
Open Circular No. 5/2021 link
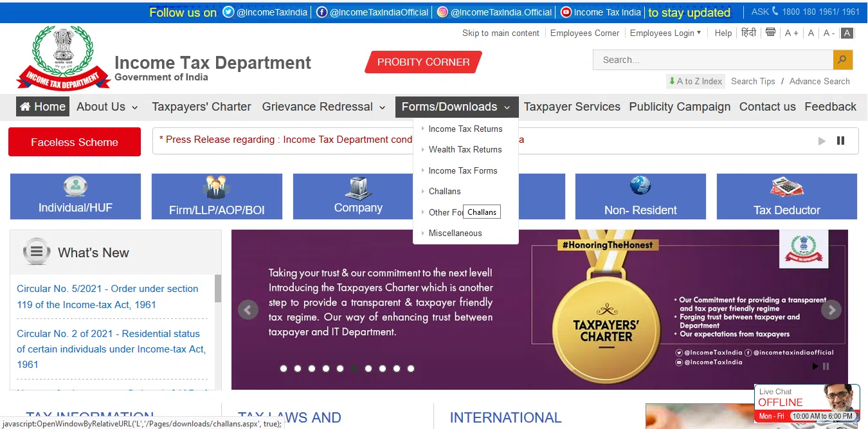click(107, 296)
